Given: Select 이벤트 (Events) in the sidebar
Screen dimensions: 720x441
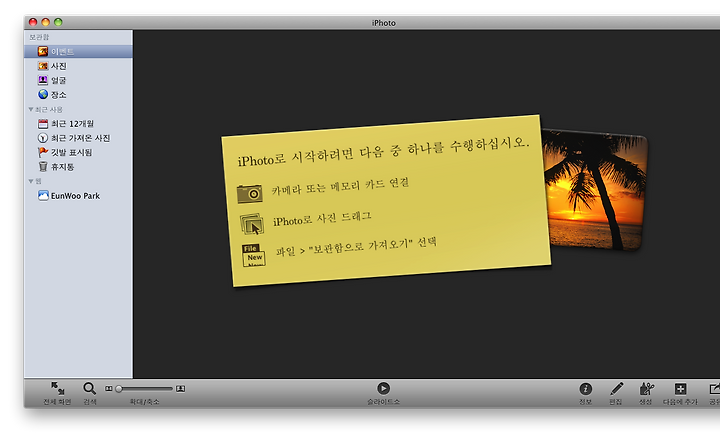Looking at the screenshot, I should click(x=78, y=51).
